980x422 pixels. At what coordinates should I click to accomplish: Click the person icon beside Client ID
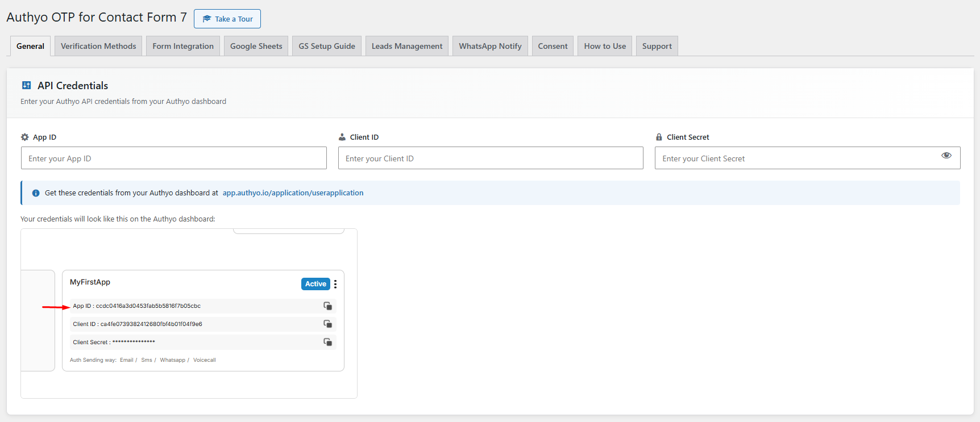click(x=342, y=137)
